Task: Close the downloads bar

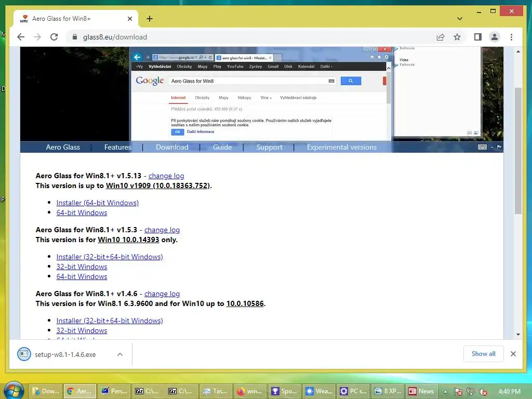Action: click(513, 354)
